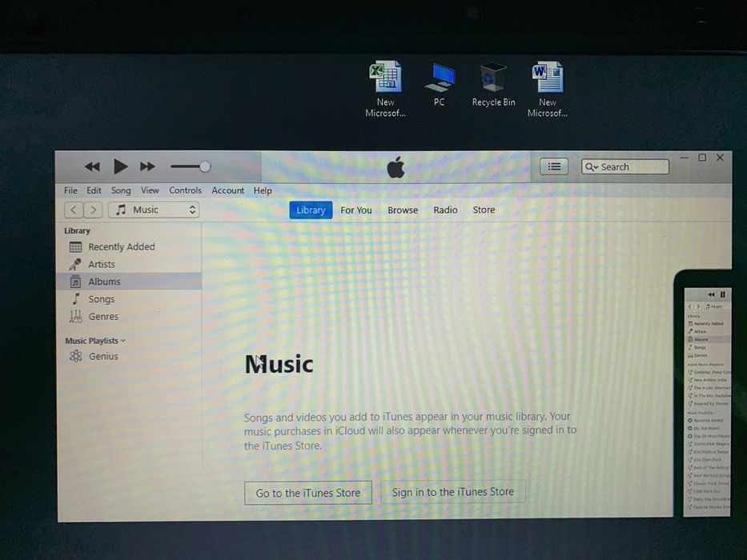Skip ahead with the fast-forward button

(147, 166)
